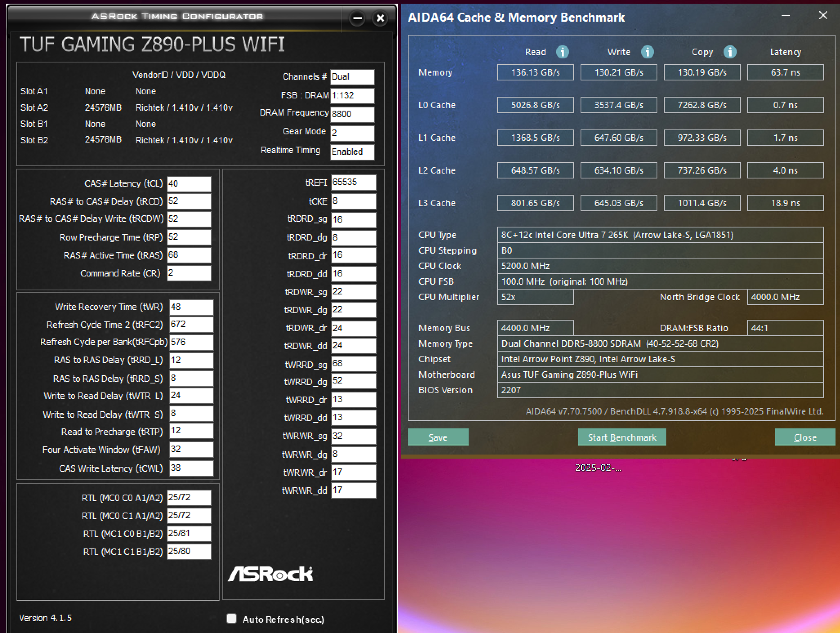This screenshot has height=633, width=840.
Task: Minimize the AIDA64 benchmark window
Action: tap(785, 16)
